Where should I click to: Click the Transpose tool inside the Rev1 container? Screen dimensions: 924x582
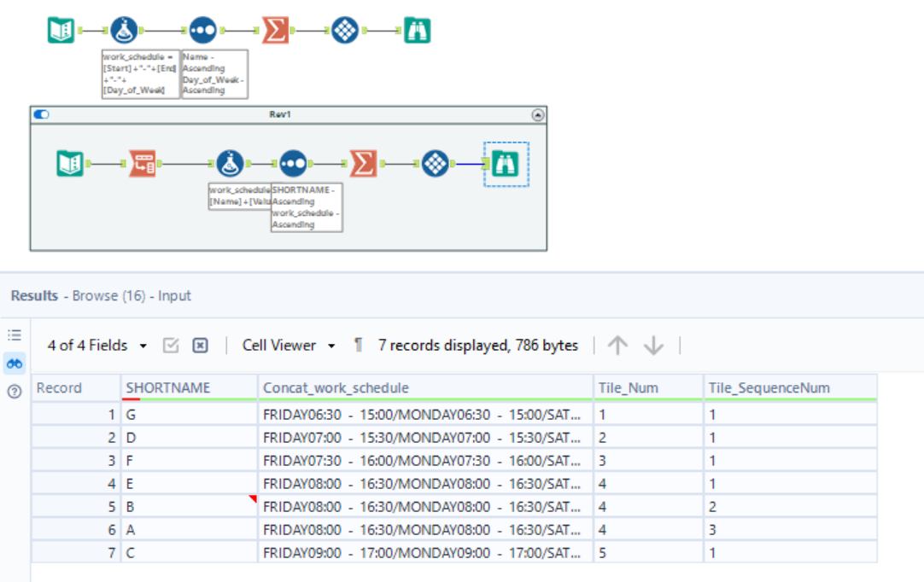pos(143,162)
